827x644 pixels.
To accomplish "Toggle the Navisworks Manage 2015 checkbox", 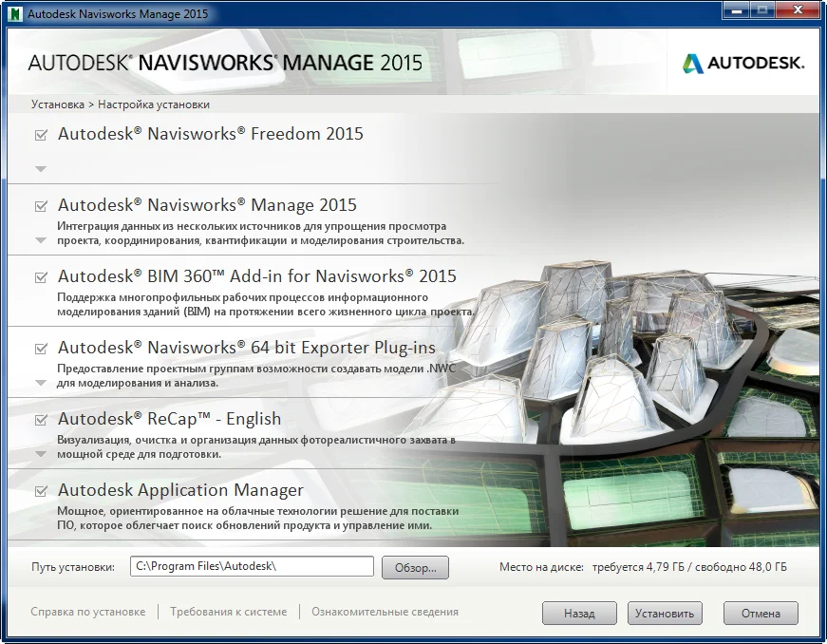I will coord(41,206).
